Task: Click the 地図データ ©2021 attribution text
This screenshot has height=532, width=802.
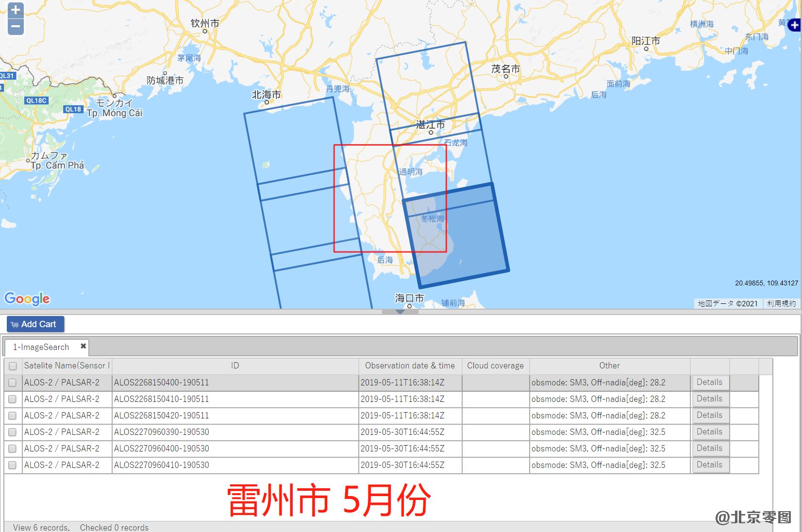Action: 728,303
